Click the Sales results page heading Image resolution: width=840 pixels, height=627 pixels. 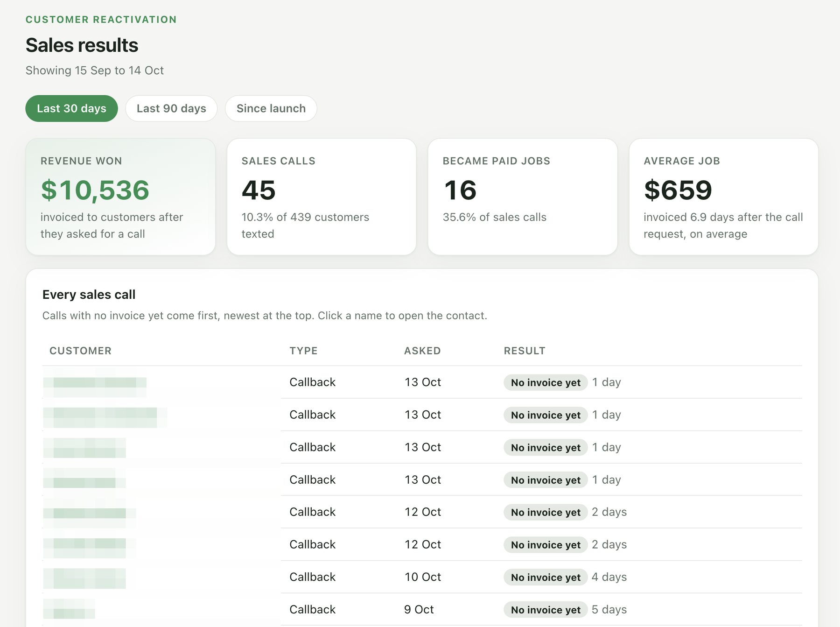click(x=82, y=45)
